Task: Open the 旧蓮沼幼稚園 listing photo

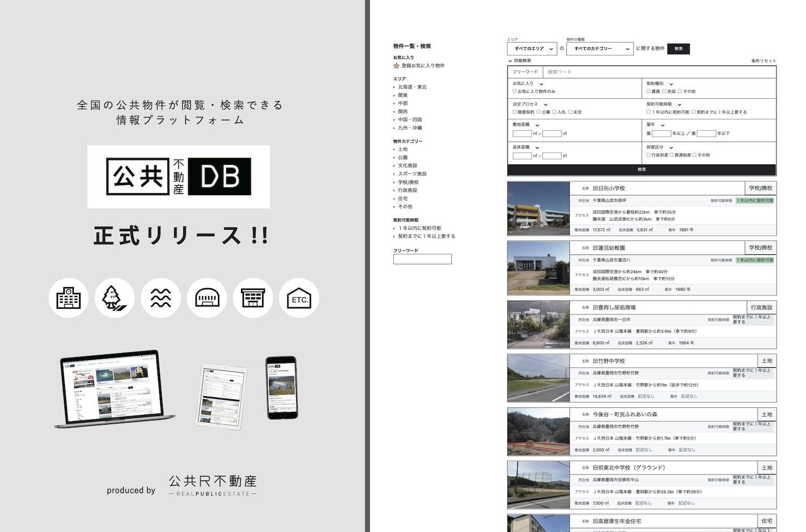Action: [x=538, y=268]
